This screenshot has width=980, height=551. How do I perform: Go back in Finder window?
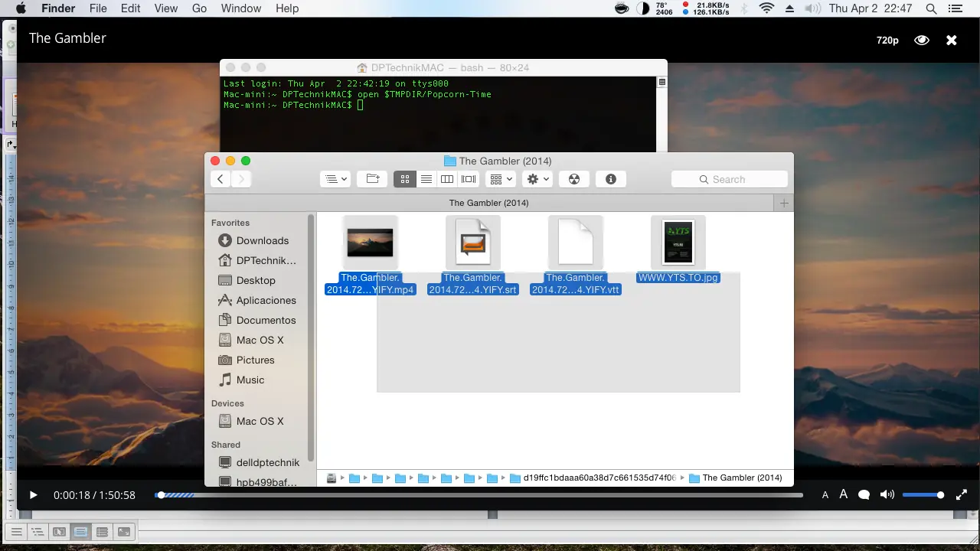[x=220, y=179]
